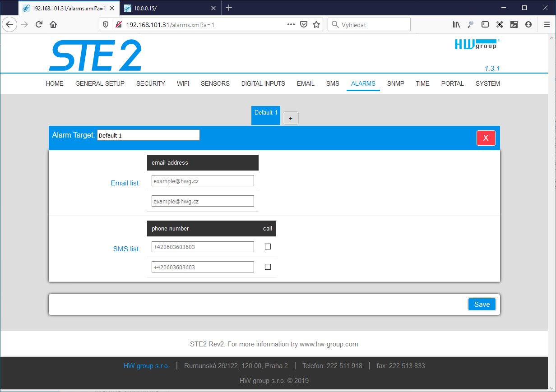Open the Firefox account avatar icon
This screenshot has width=556, height=392.
click(528, 24)
